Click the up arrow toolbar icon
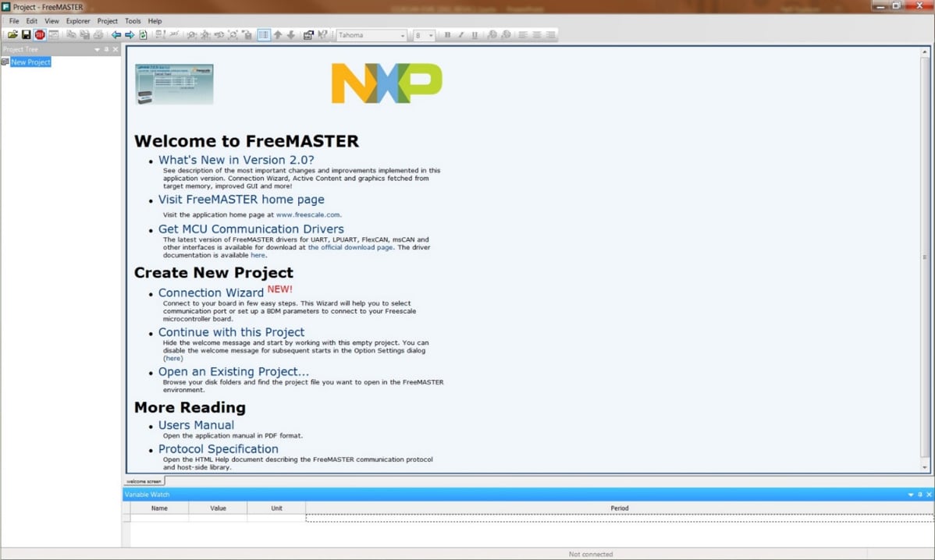This screenshot has height=560, width=935. pos(277,35)
